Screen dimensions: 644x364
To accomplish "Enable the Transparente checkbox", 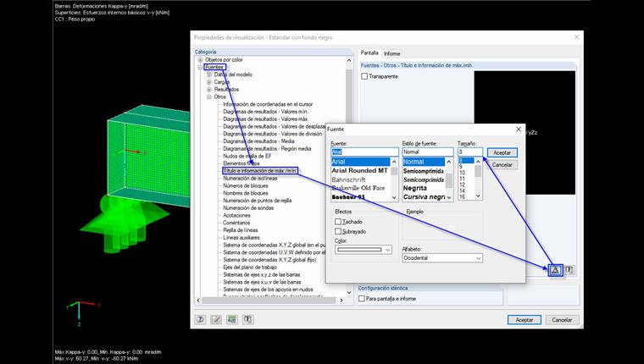I will [x=364, y=76].
